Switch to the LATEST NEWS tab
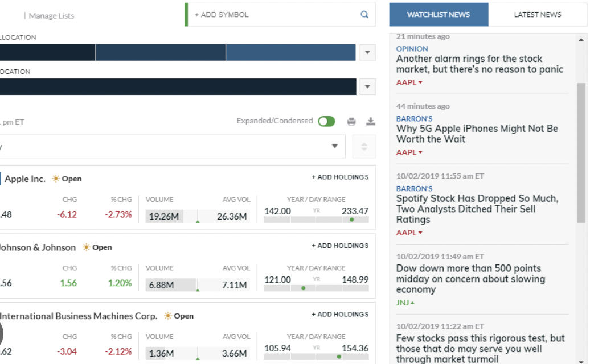 click(x=536, y=14)
